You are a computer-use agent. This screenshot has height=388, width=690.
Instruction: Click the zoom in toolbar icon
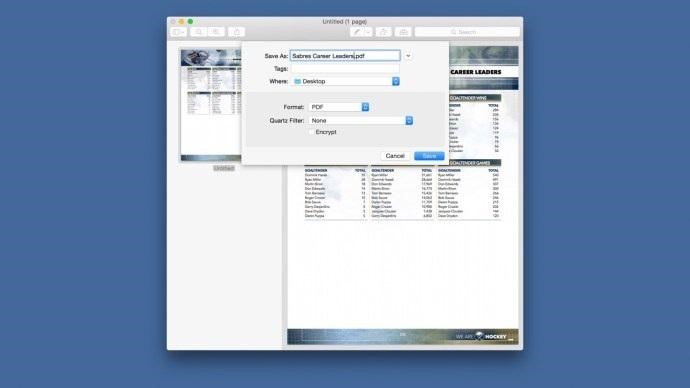[x=216, y=32]
